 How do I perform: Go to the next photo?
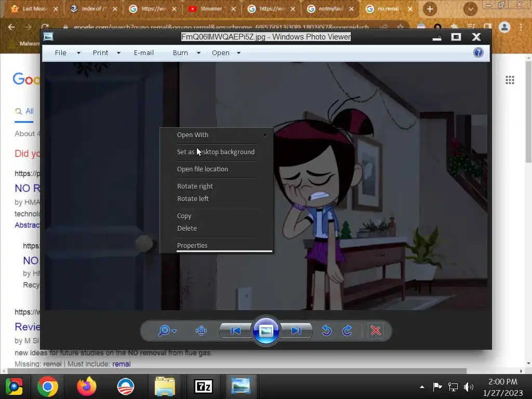coord(296,330)
